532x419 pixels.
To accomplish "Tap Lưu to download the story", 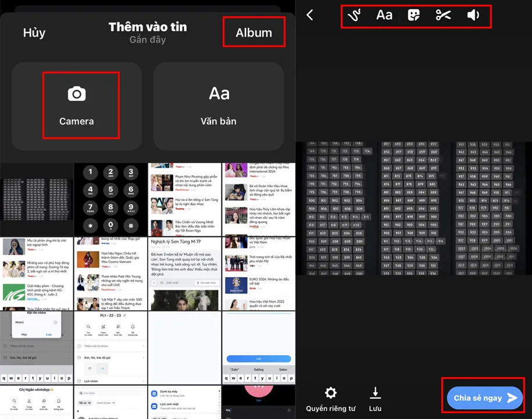I will (375, 399).
